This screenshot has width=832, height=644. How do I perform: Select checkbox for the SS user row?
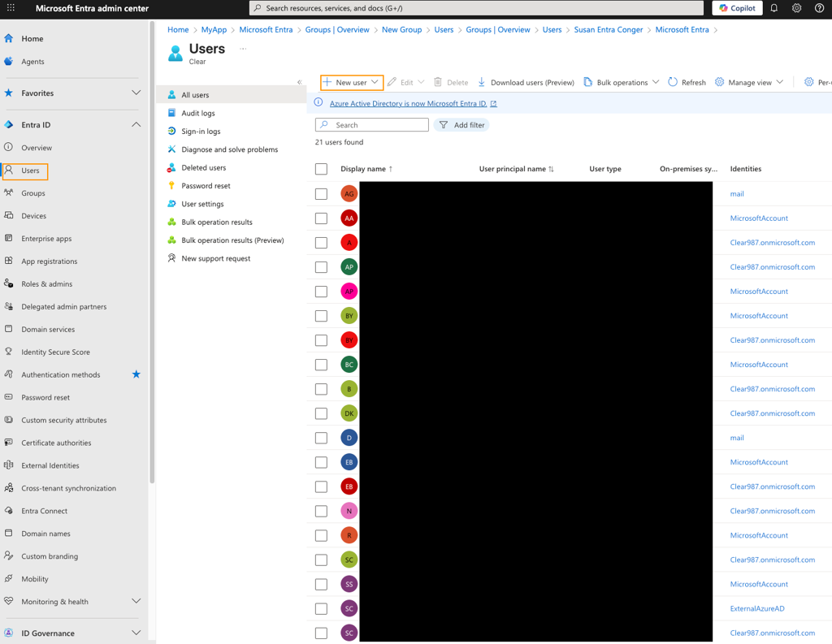tap(321, 584)
